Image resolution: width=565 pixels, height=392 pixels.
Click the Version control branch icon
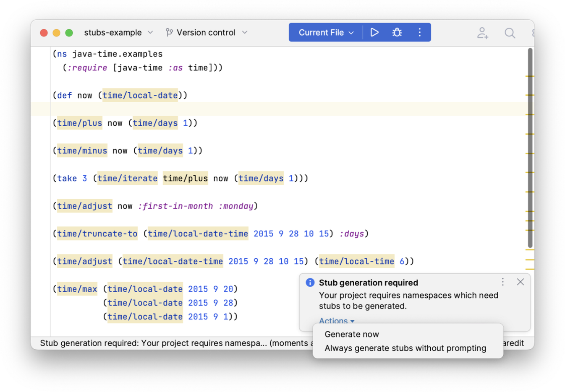[x=169, y=32]
